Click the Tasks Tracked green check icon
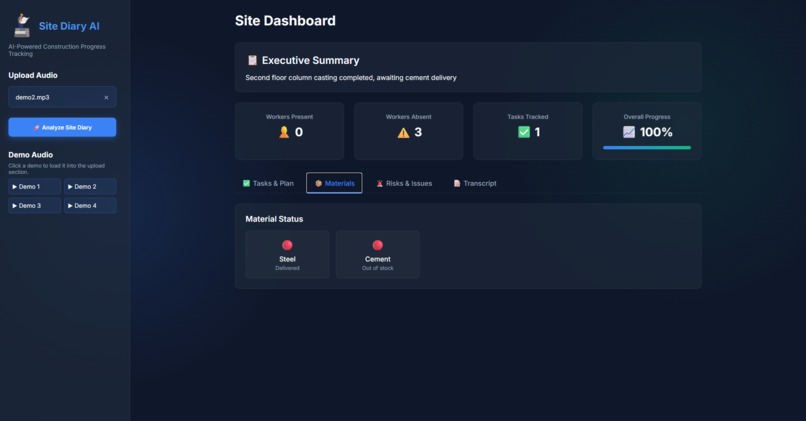This screenshot has width=806, height=421. pos(524,132)
